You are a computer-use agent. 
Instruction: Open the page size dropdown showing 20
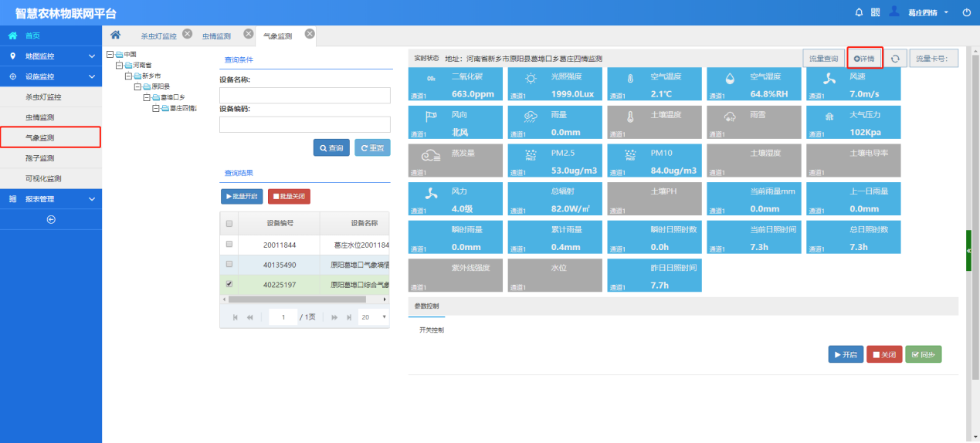pyautogui.click(x=374, y=317)
